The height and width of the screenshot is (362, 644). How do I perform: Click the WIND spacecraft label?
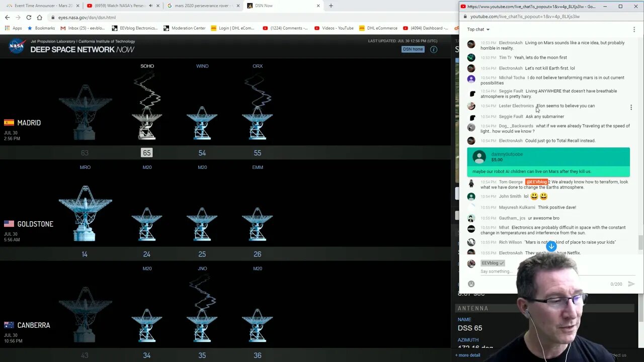pos(202,66)
